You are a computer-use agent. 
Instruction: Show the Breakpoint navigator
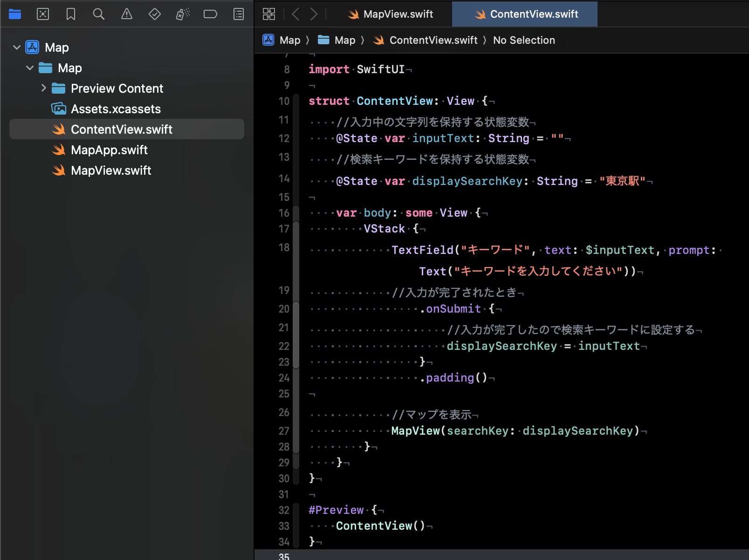tap(210, 14)
